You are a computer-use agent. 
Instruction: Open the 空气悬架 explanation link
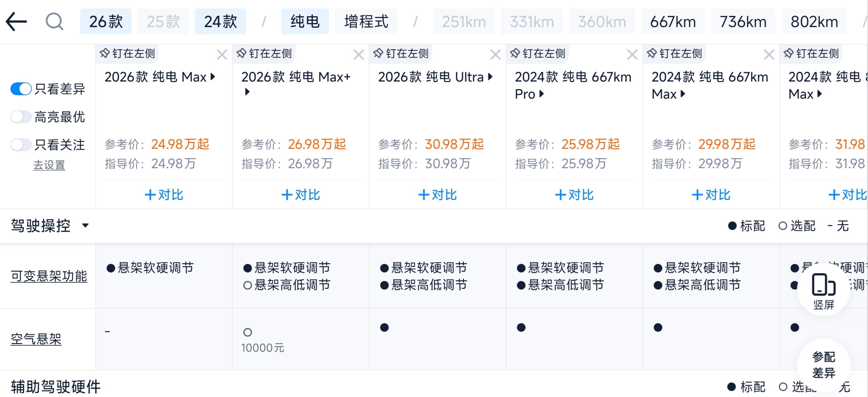click(36, 339)
